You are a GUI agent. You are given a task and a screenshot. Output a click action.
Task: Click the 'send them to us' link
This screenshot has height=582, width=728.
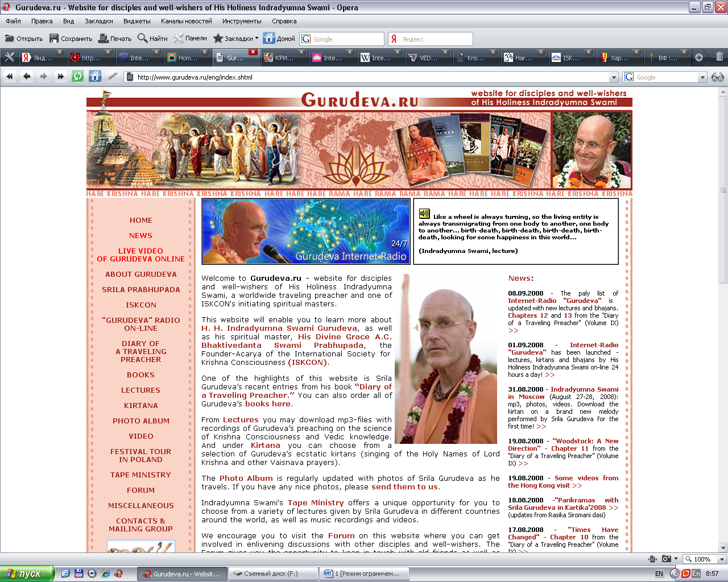coord(405,487)
